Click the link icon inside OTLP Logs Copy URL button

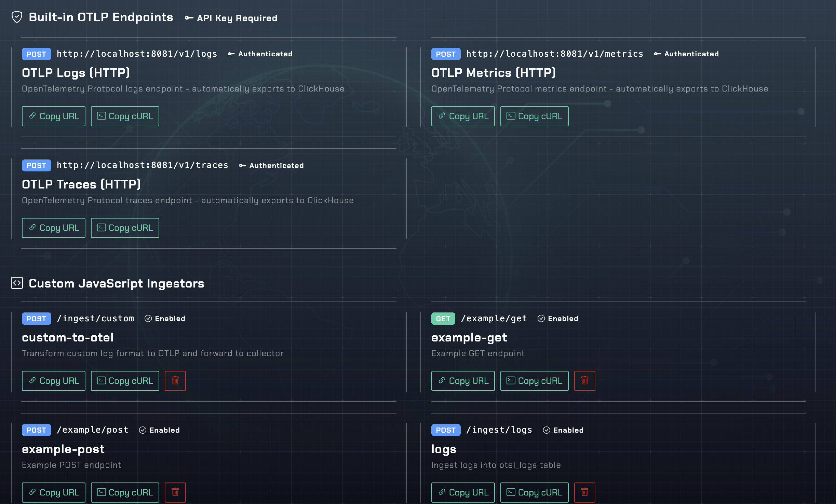[32, 116]
